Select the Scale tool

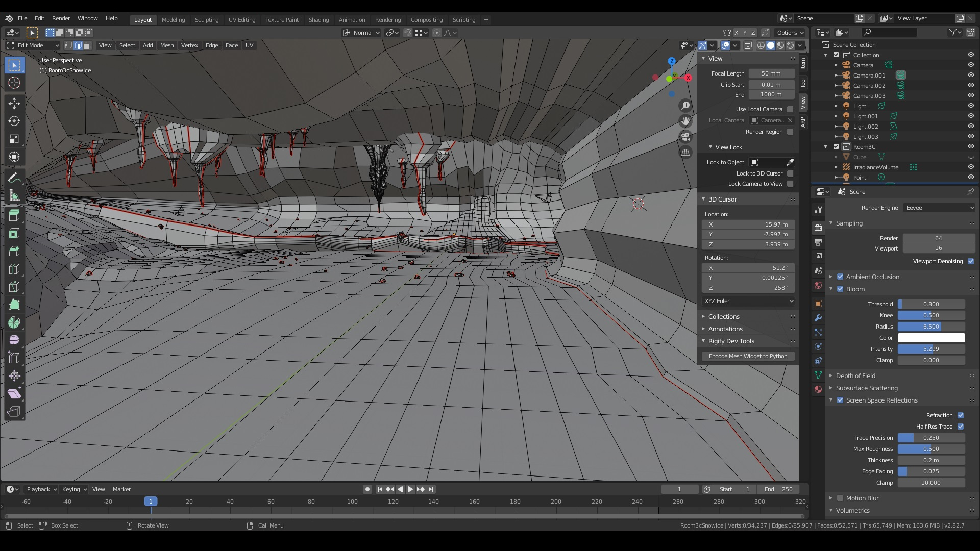14,139
